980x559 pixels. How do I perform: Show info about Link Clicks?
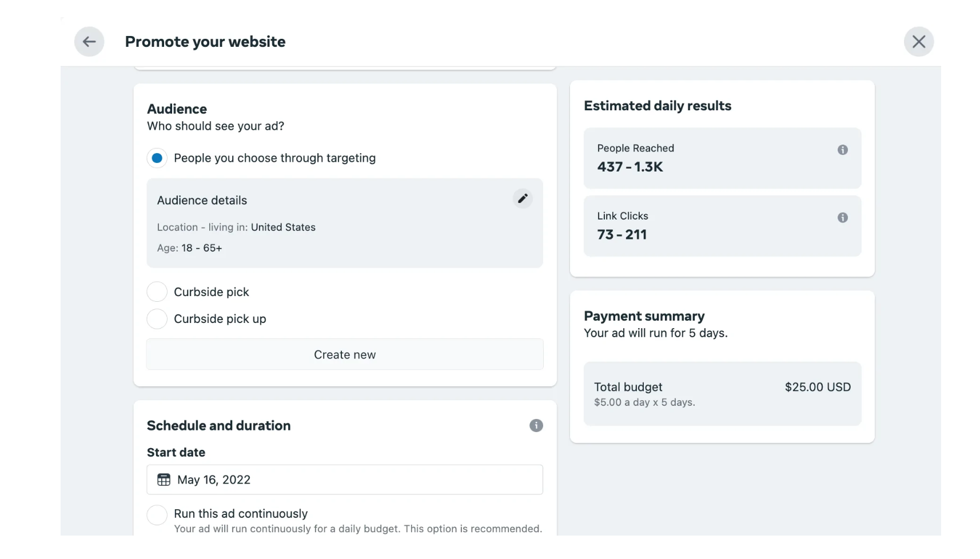point(842,218)
